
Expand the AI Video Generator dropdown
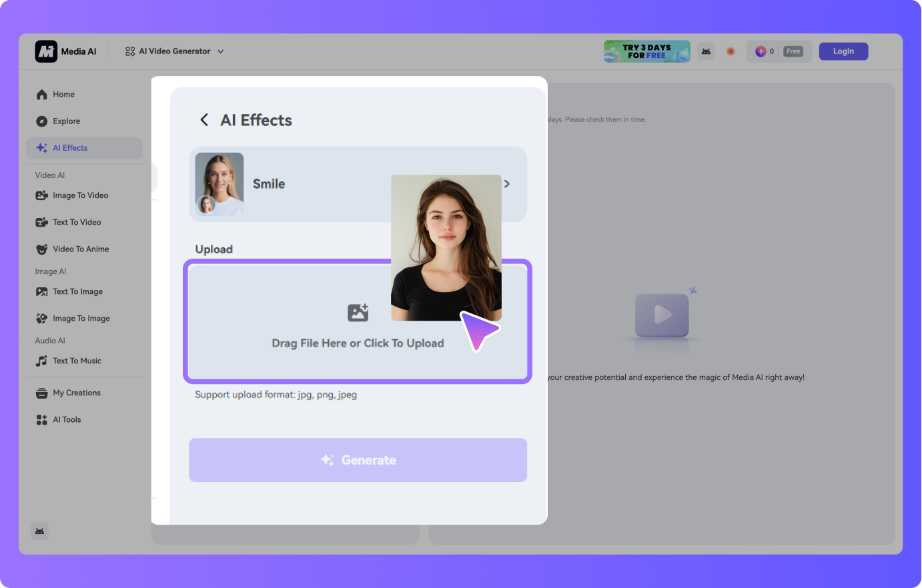[x=174, y=51]
